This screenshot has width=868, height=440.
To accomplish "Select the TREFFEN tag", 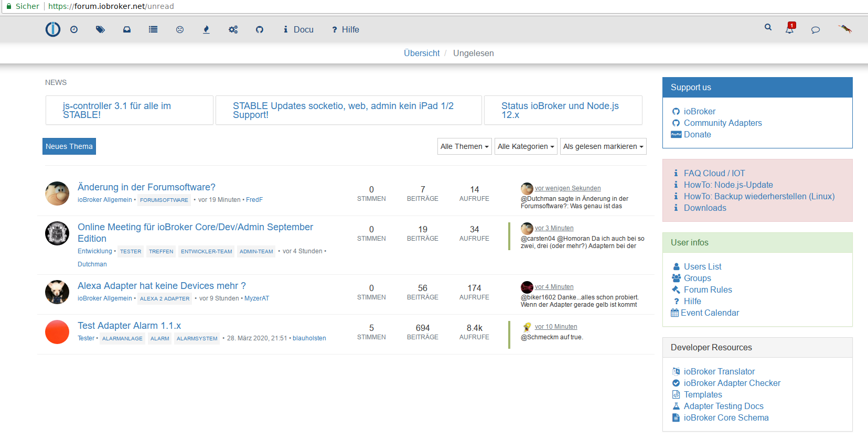I will click(161, 251).
